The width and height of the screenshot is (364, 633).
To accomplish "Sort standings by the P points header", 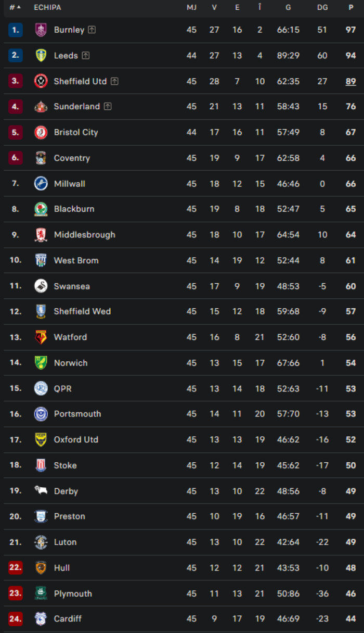I will 351,7.
